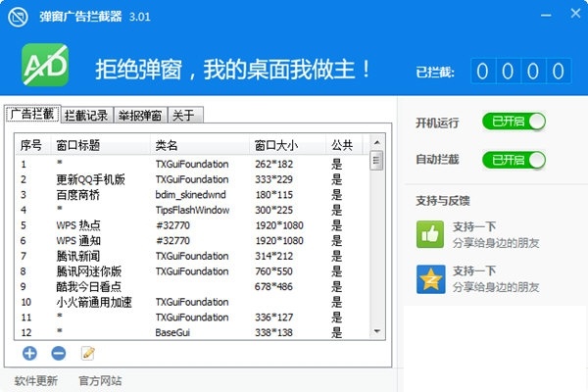The image size is (588, 392).
Task: Sort by the 序号 column header
Action: coord(32,145)
